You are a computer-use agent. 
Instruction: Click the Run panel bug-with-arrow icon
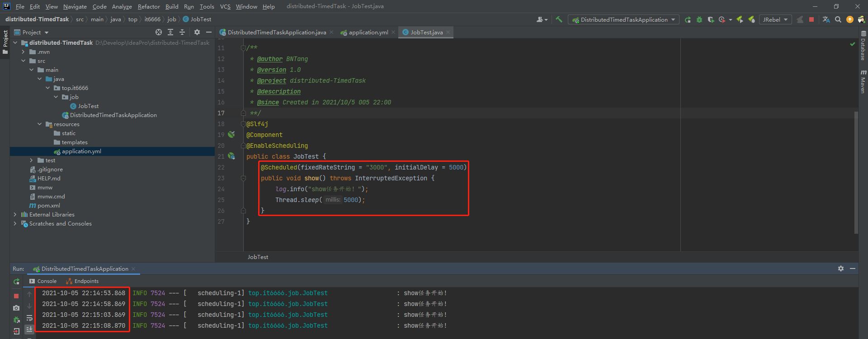[x=16, y=320]
